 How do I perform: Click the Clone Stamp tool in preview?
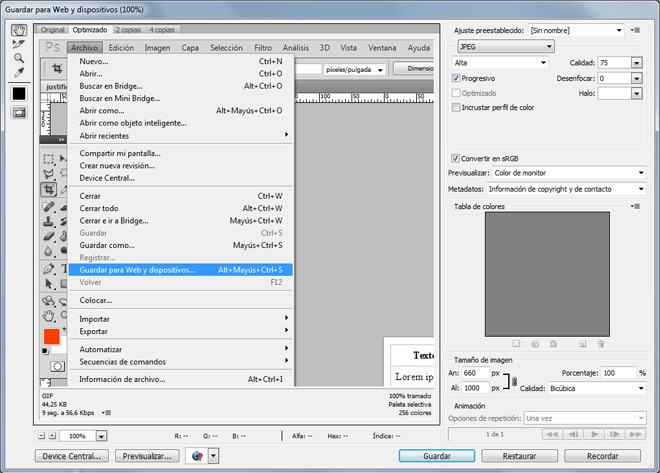(49, 221)
